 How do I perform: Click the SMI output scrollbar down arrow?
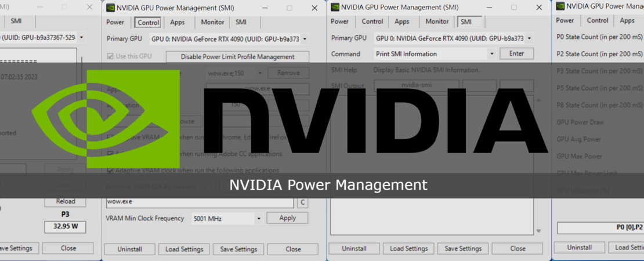click(x=538, y=230)
